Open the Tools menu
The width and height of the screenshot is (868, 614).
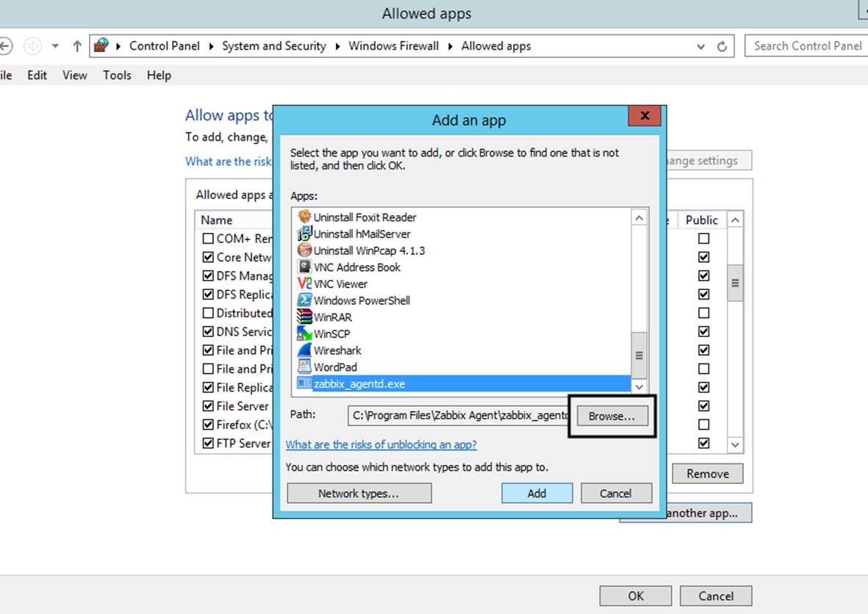[117, 75]
